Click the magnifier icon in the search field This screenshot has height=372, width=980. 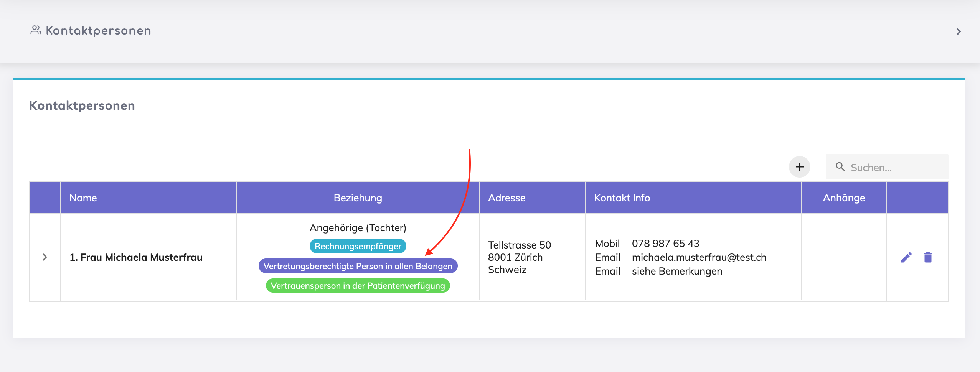[840, 166]
